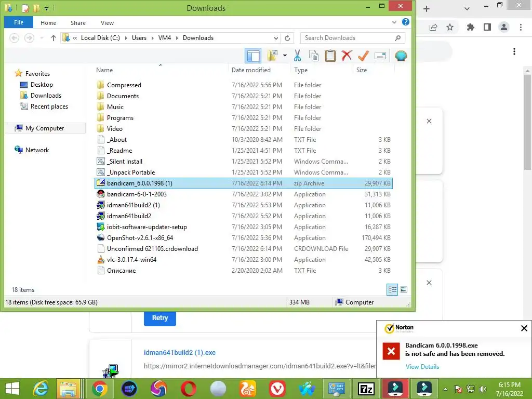Click the Chrome bookmark star icon

point(450,27)
